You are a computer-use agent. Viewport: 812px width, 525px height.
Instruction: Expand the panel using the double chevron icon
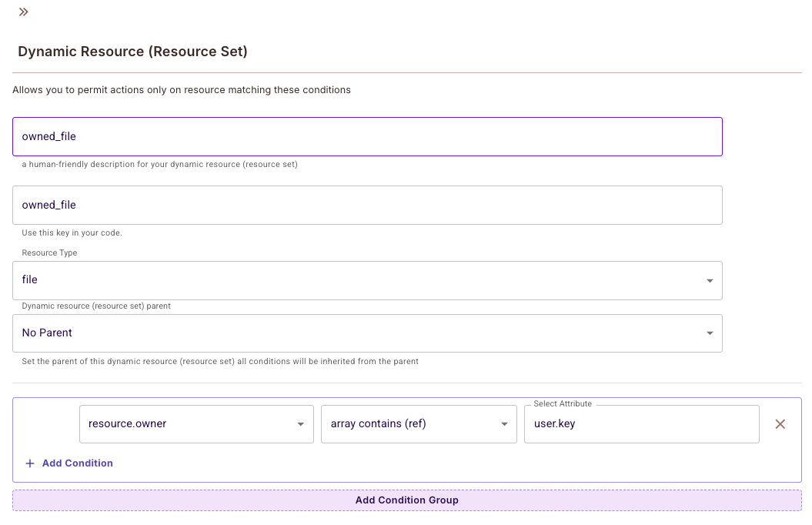pyautogui.click(x=24, y=12)
